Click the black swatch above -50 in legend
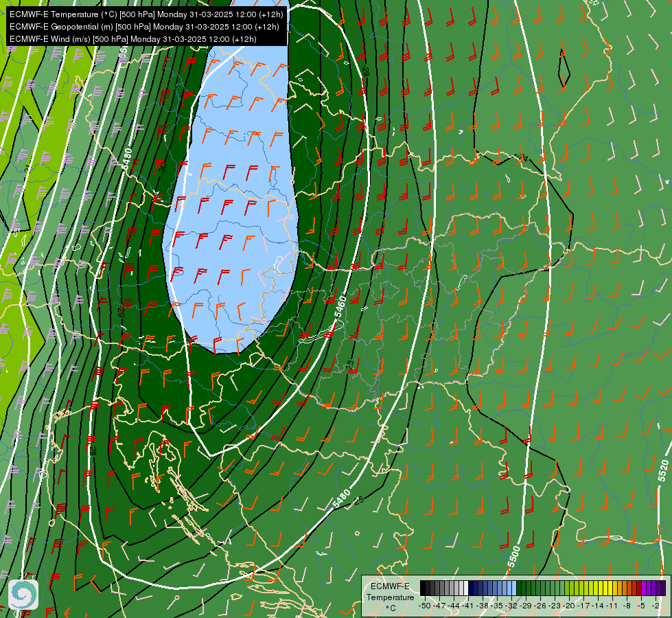 click(x=423, y=588)
